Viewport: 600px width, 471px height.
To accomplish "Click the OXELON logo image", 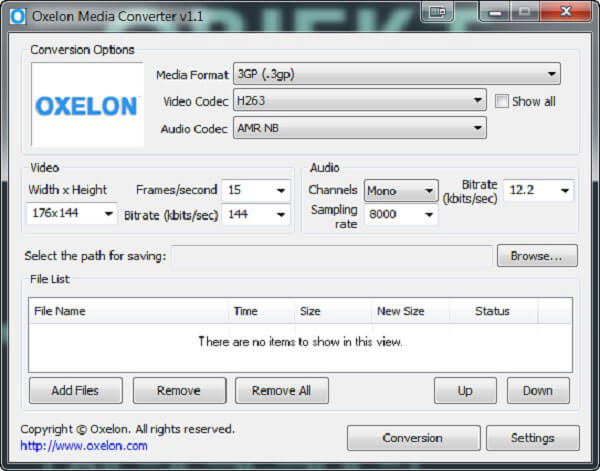I will coord(87,104).
